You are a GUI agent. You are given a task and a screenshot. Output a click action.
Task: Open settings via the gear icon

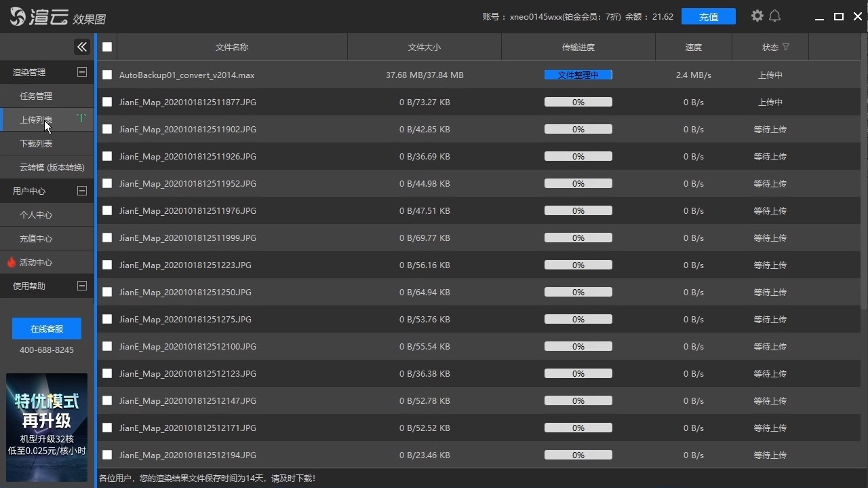[757, 16]
